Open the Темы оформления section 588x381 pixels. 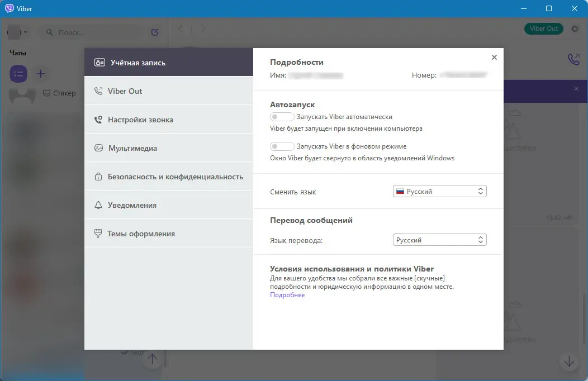(169, 234)
